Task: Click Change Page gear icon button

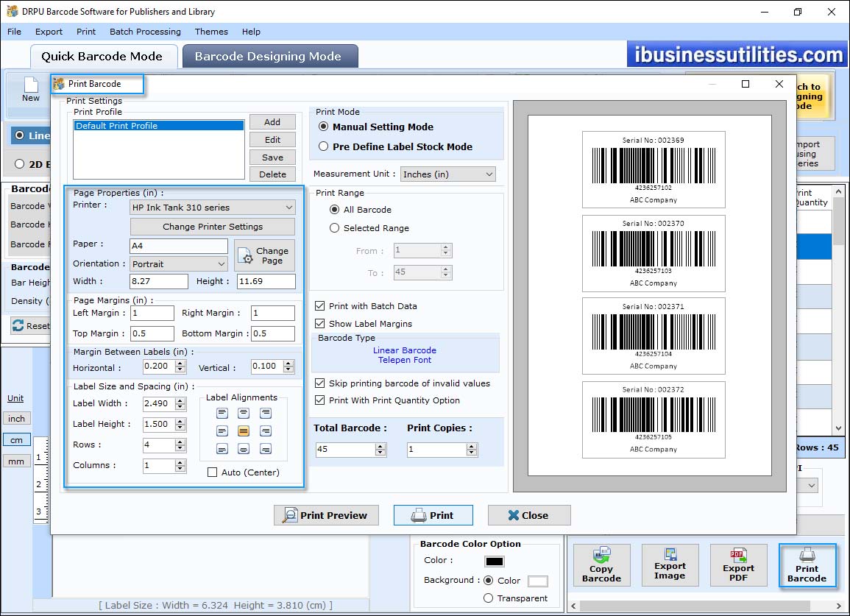Action: pyautogui.click(x=264, y=255)
